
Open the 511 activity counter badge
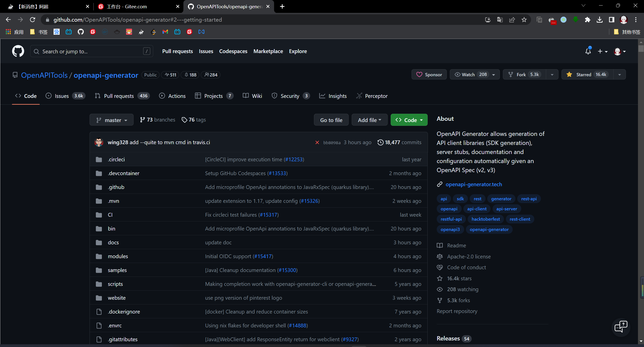coord(170,75)
